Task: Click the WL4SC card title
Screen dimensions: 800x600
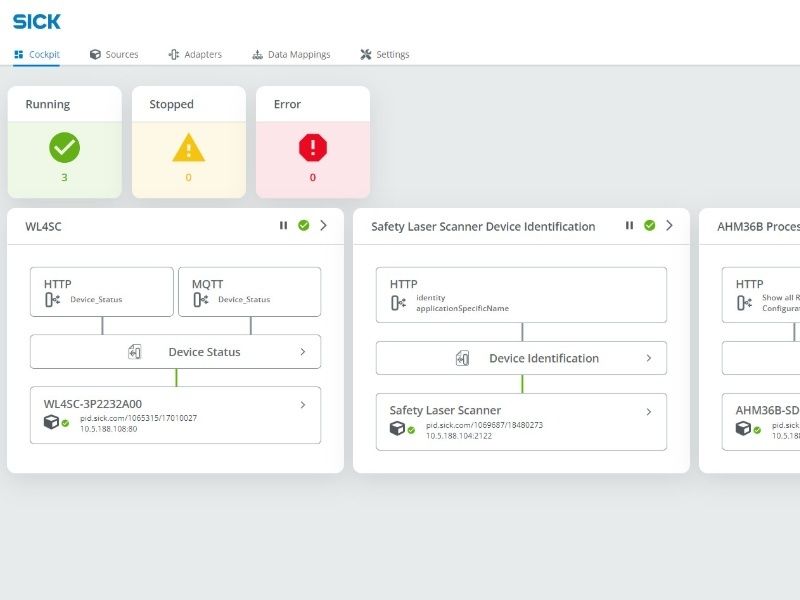Action: pos(43,227)
